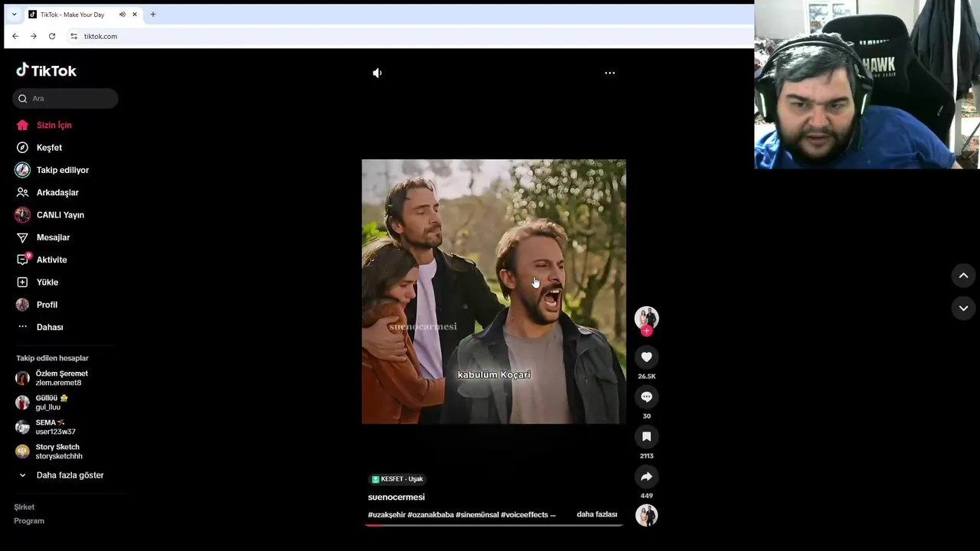The height and width of the screenshot is (551, 980).
Task: Click the Mesajlar paper plane icon
Action: (x=22, y=237)
